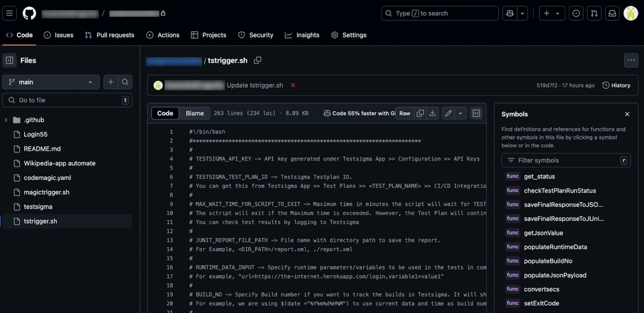Click the Raw button
The height and width of the screenshot is (313, 644).
tap(405, 113)
